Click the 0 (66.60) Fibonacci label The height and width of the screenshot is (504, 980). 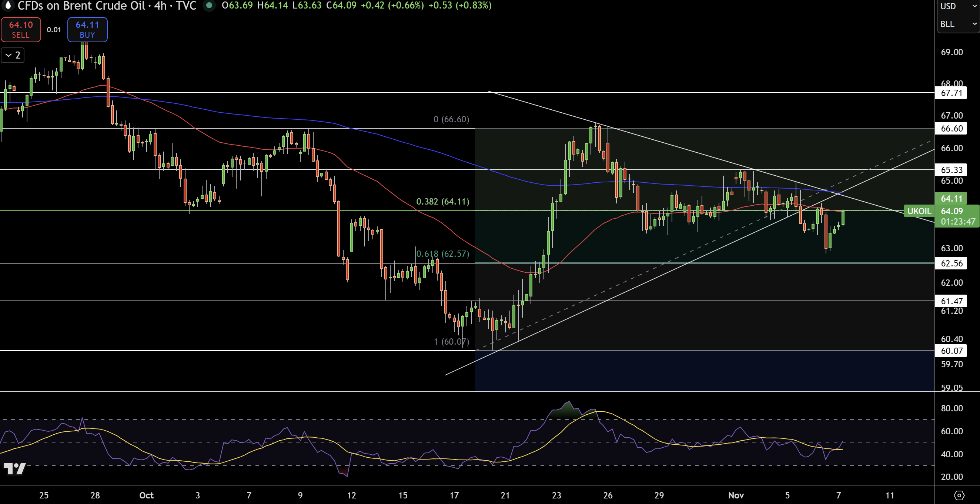pyautogui.click(x=451, y=119)
